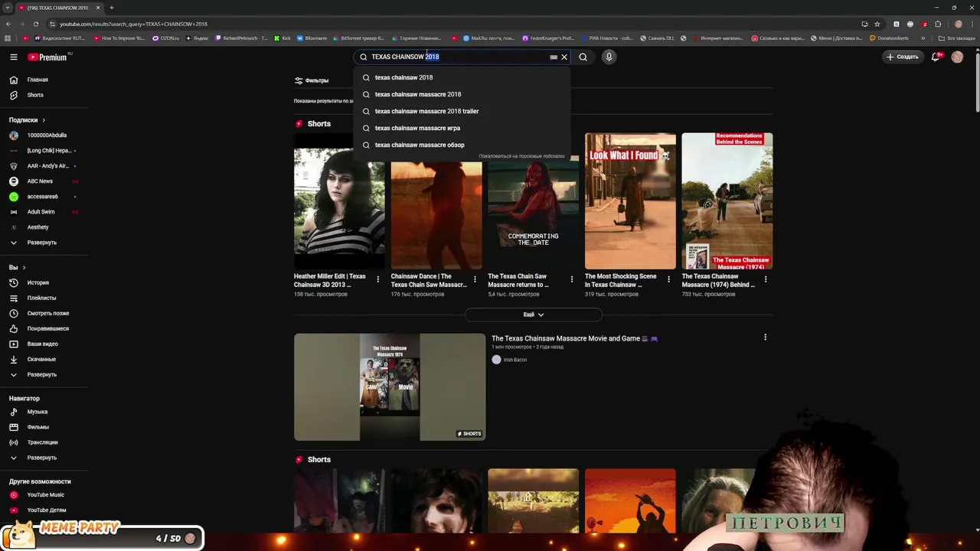Open 1000000Abdulla channel subscription

pyautogui.click(x=40, y=135)
